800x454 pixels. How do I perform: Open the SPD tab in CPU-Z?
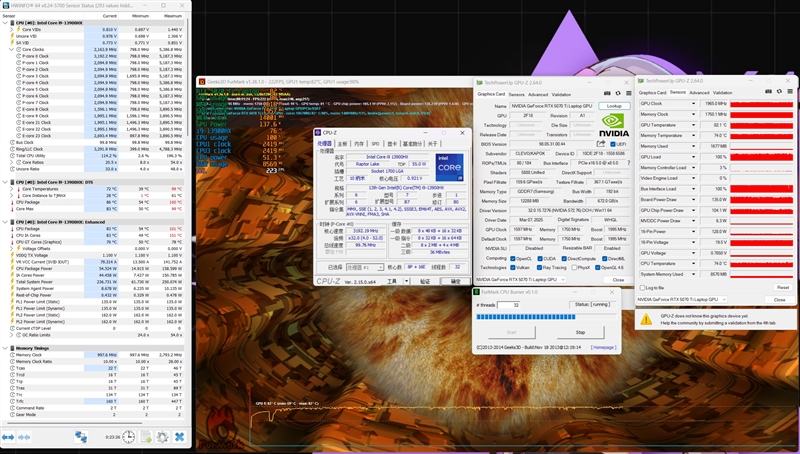tap(376, 144)
